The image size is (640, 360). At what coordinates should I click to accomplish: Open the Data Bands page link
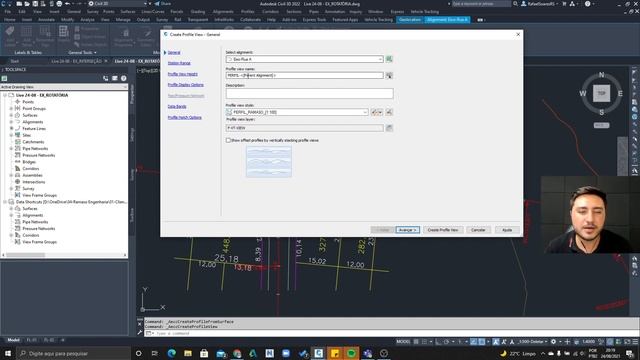point(177,107)
